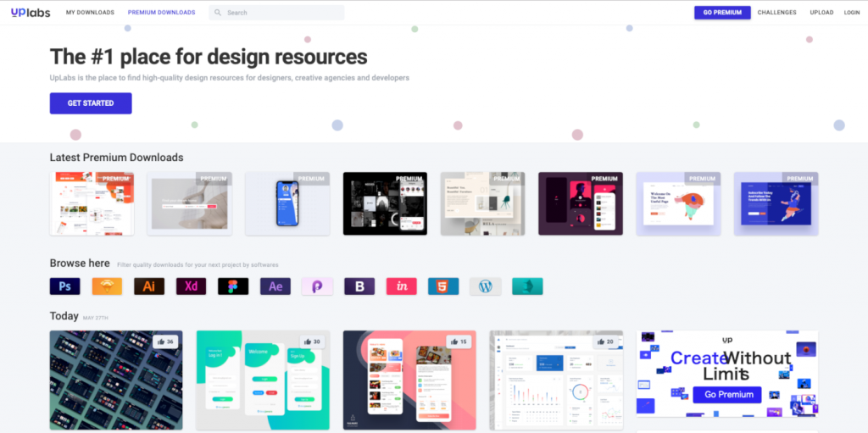Open the Latest Premium Downloads heading
This screenshot has height=433, width=868.
pyautogui.click(x=116, y=158)
